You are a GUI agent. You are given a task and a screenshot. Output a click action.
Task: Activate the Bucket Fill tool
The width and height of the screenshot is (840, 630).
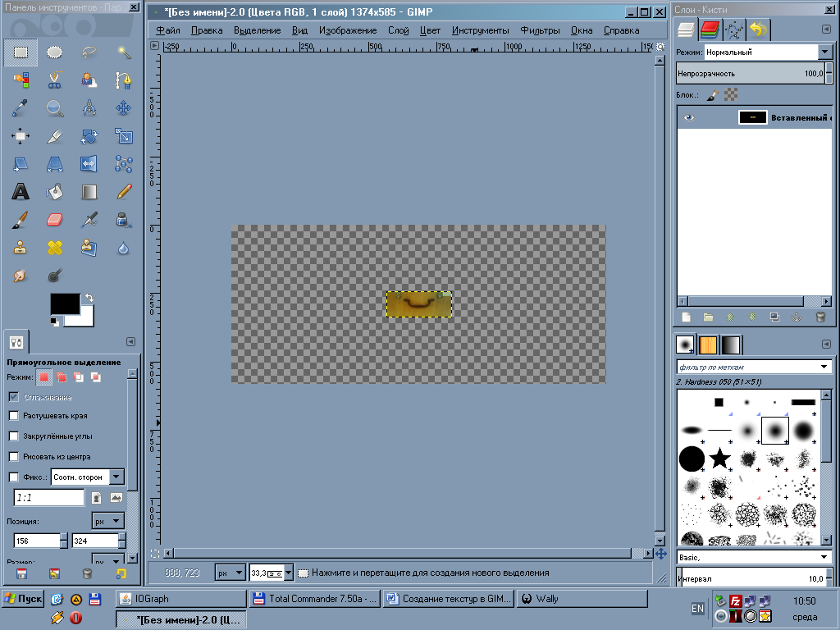point(54,192)
